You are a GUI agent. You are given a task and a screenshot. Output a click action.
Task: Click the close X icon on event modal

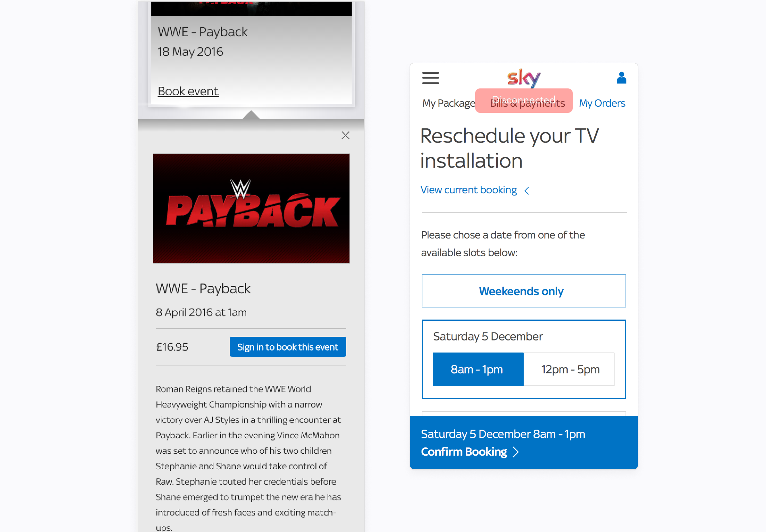tap(346, 135)
